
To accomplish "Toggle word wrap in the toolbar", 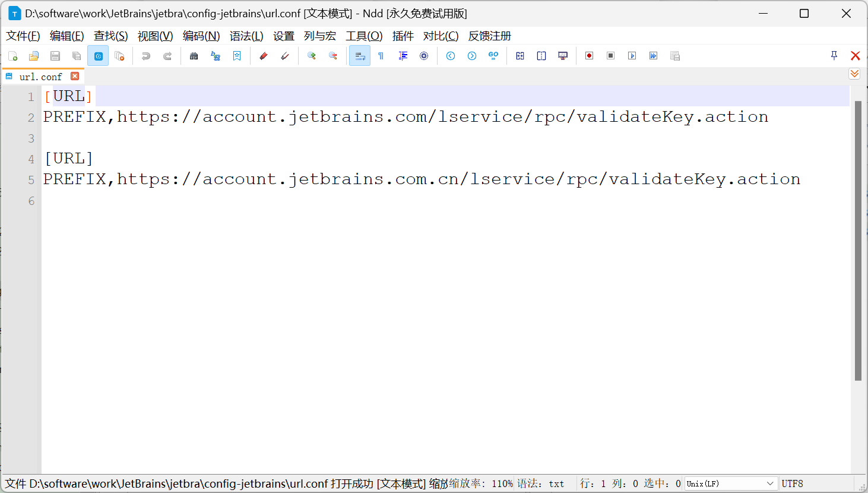I will 360,56.
